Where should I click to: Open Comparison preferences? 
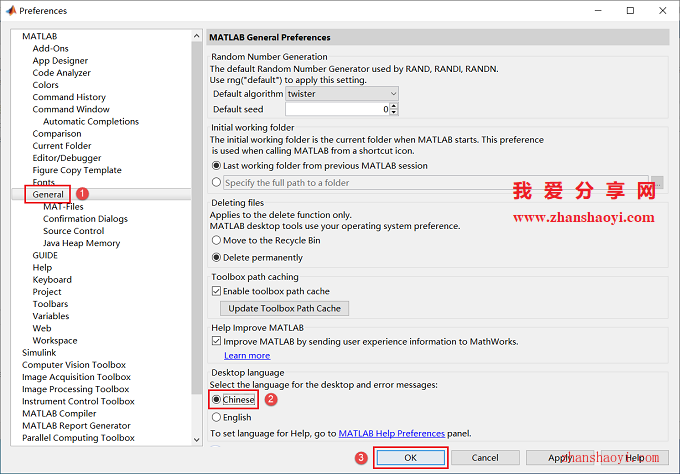pos(57,134)
